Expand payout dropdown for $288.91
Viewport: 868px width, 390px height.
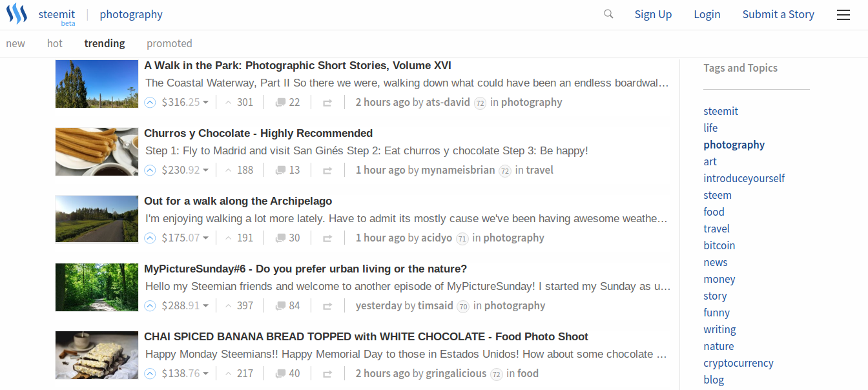205,306
